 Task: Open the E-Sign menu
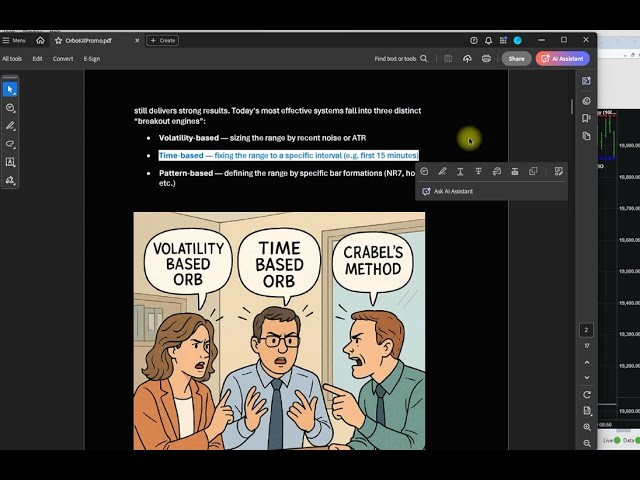92,59
